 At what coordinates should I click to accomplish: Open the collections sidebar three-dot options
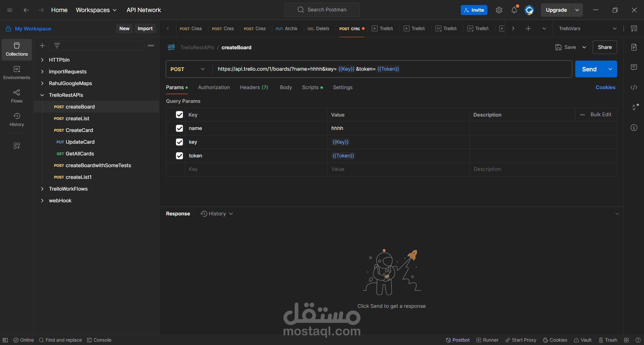151,46
